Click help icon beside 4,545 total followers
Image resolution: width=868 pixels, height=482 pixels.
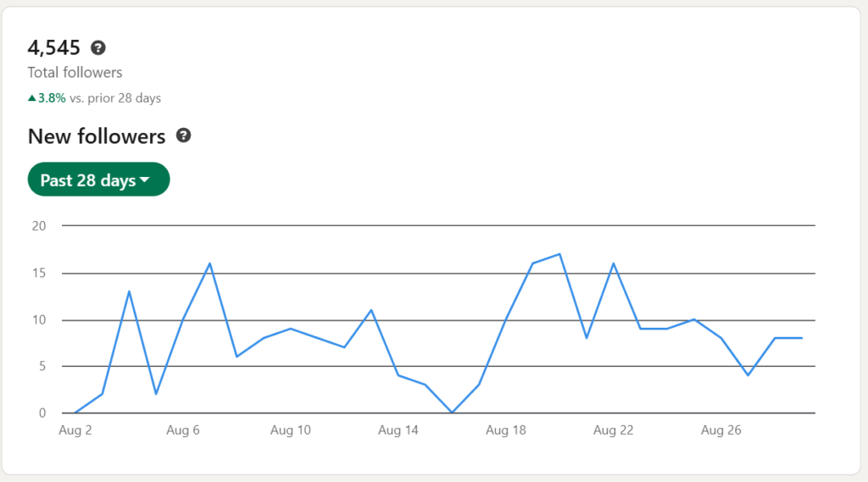pyautogui.click(x=98, y=48)
